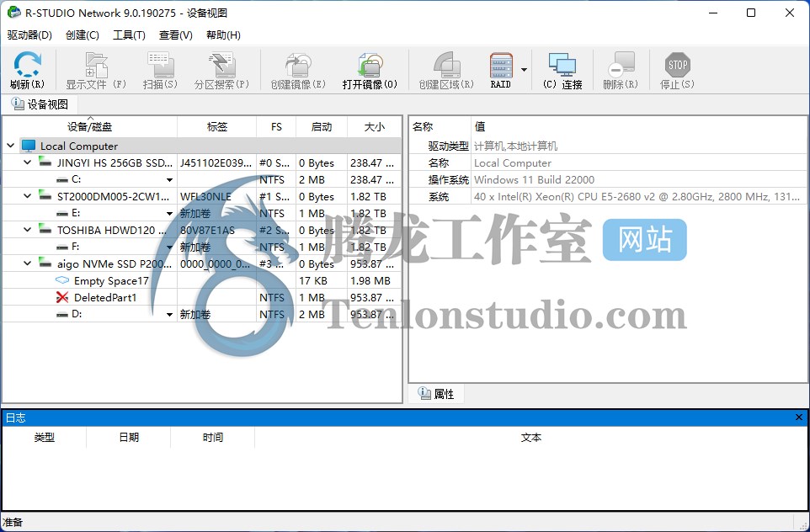
Task: Switch to the 属性 tab
Action: (x=436, y=394)
